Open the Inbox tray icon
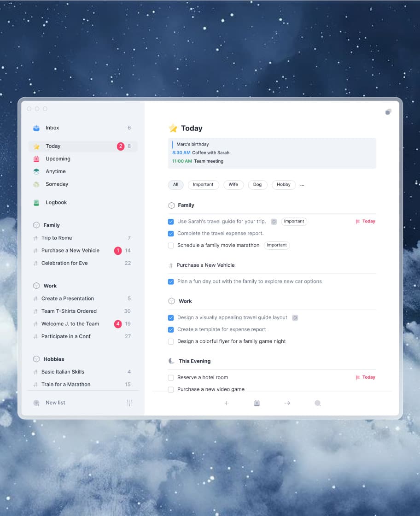Screen dimensions: 420x516 pos(36,128)
